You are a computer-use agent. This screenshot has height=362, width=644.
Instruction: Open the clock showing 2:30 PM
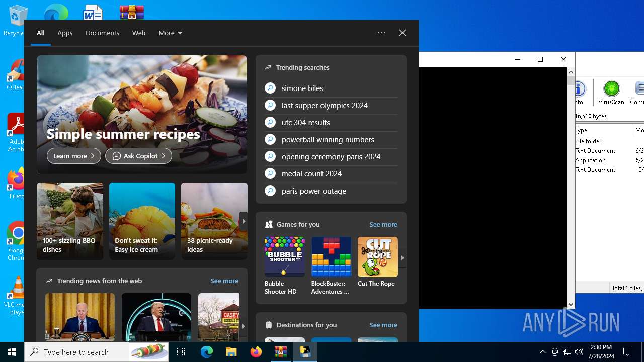point(601,352)
